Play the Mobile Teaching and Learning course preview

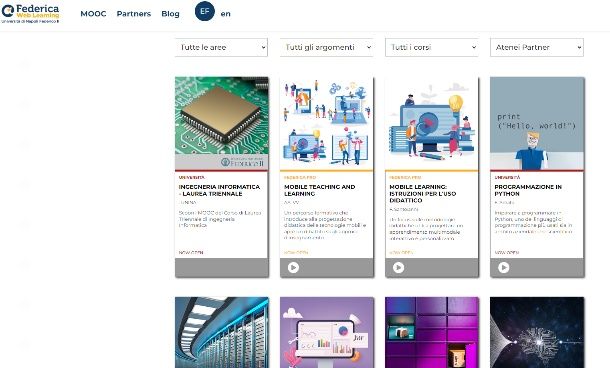click(293, 267)
